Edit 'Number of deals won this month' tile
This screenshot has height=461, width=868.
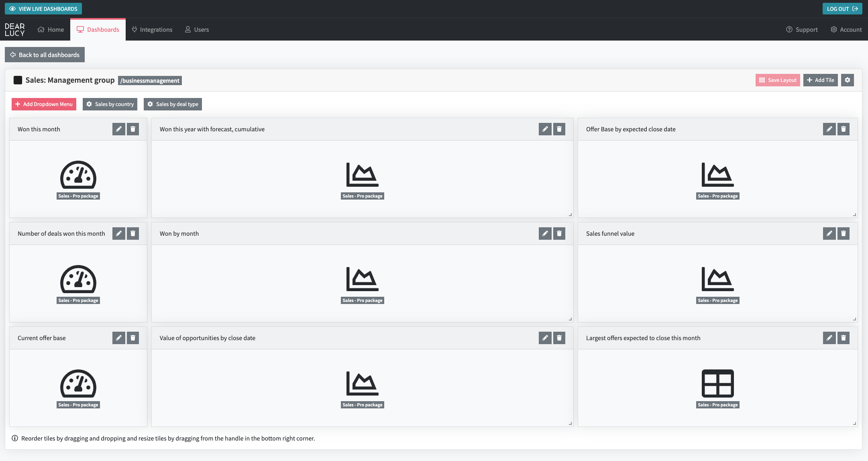pyautogui.click(x=119, y=233)
